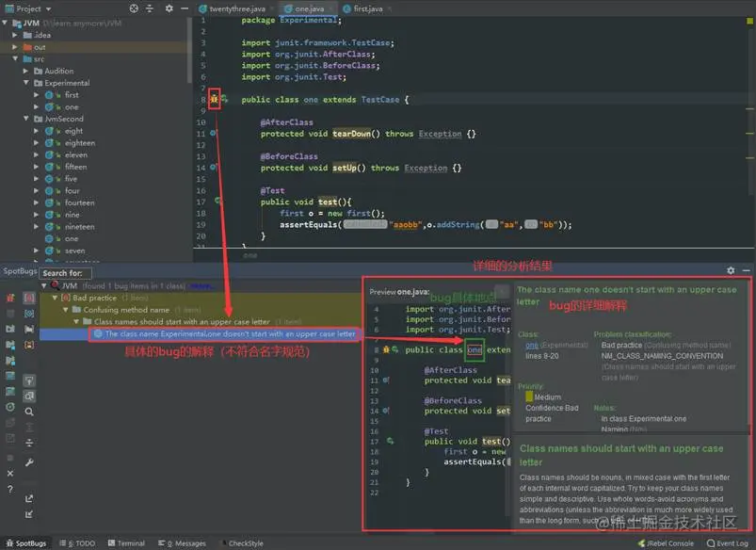Expand the .idea folder
Viewport: 756px width, 550px height.
point(15,35)
